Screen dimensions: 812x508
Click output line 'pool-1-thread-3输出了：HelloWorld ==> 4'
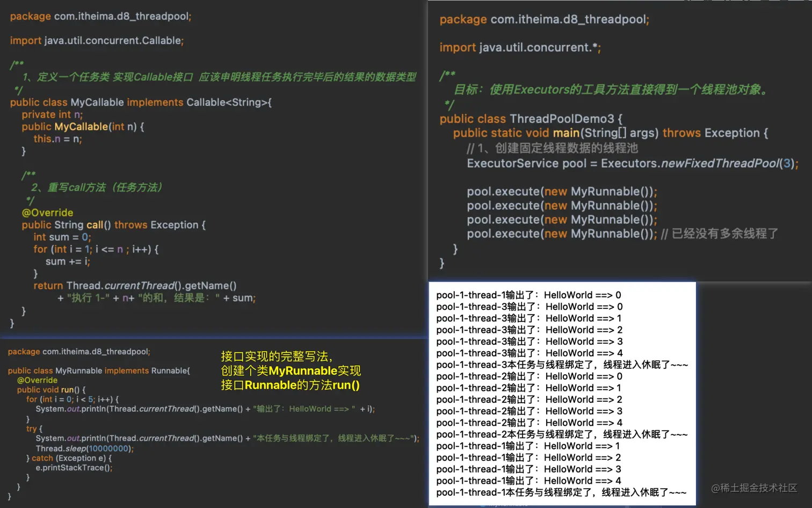(x=530, y=353)
